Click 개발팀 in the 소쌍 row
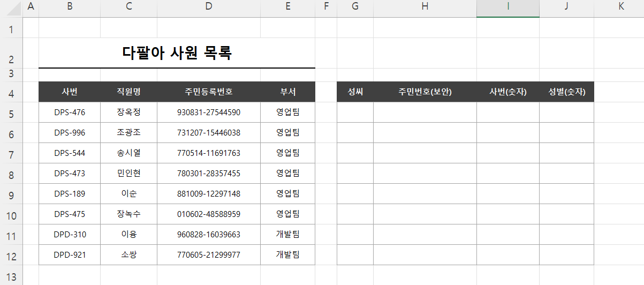Image resolution: width=644 pixels, height=285 pixels. point(288,255)
